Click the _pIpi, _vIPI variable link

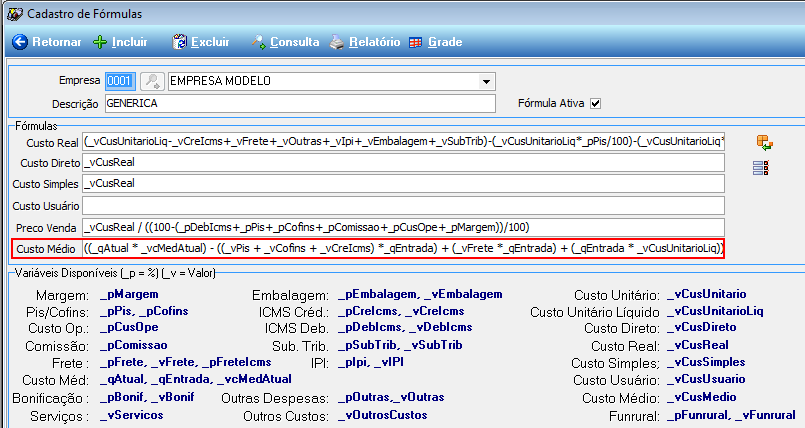point(371,362)
